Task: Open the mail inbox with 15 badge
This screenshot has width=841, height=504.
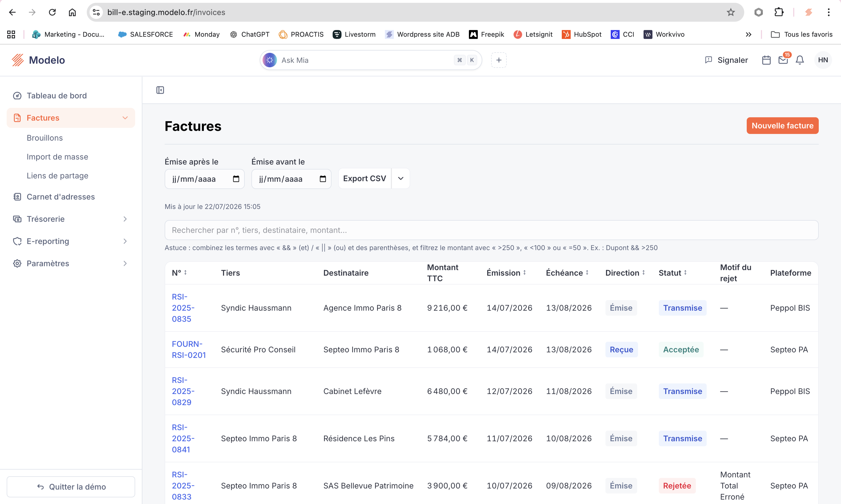Action: 783,60
